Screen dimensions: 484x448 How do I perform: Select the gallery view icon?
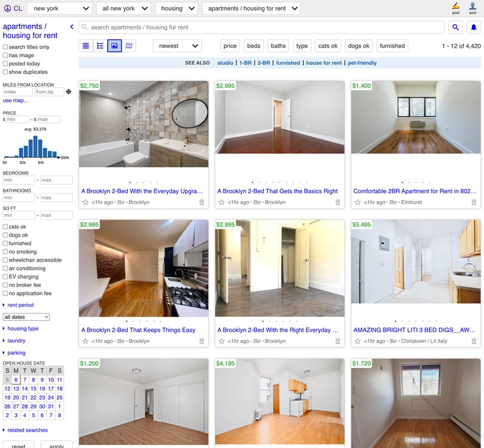click(x=114, y=46)
